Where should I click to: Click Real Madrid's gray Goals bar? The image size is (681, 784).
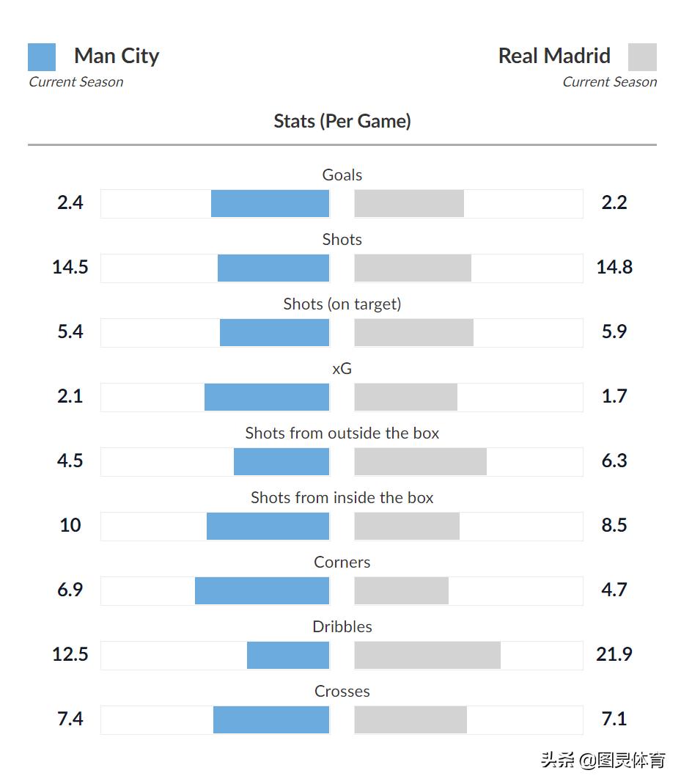click(x=409, y=203)
